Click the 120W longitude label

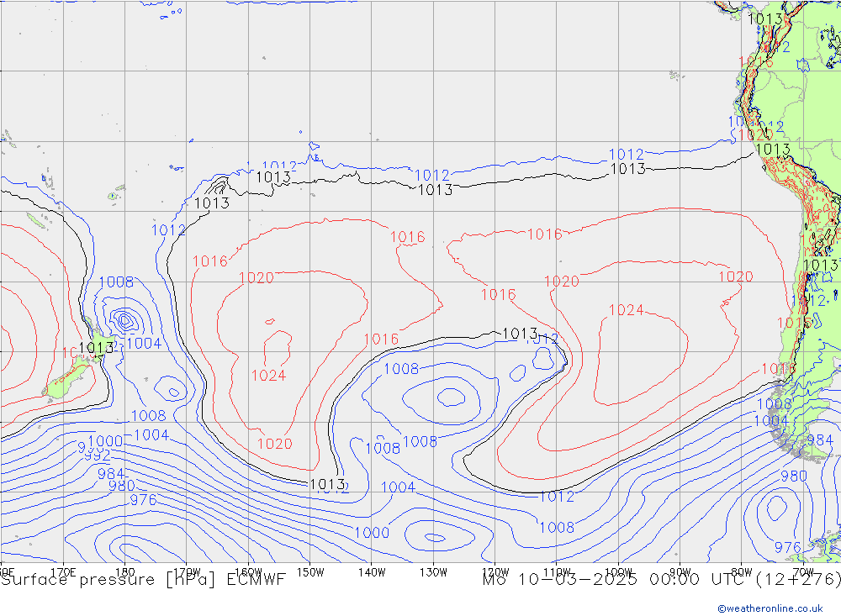coord(495,572)
